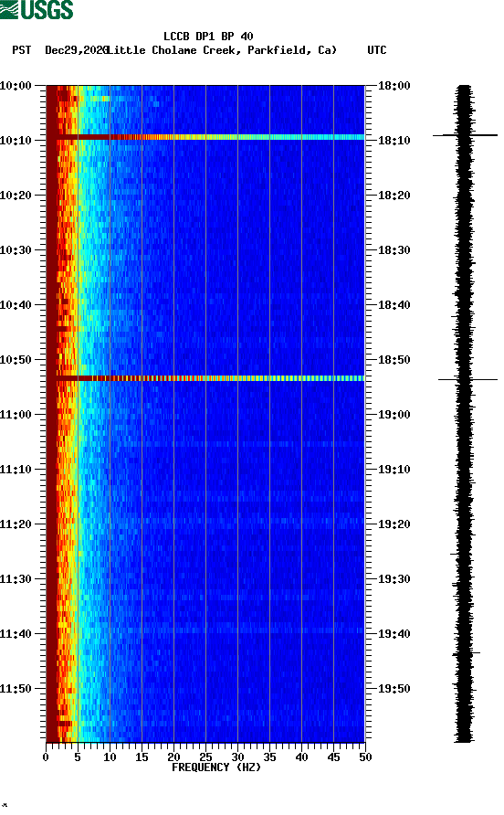Click the 11:10 PST time label
Screen dimensions: 504x815
[x=16, y=470]
